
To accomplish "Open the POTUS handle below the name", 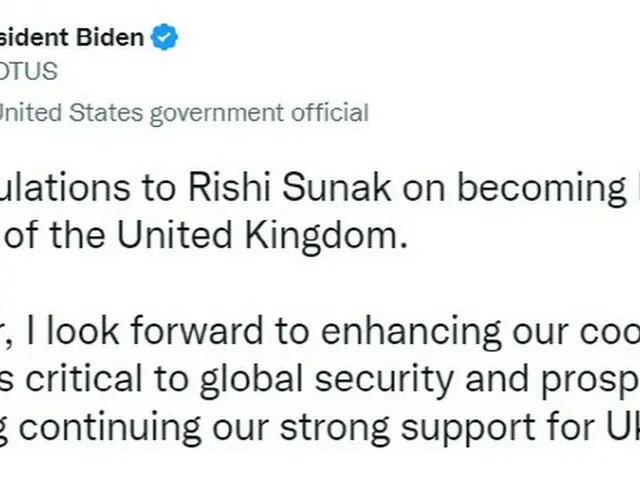I will pyautogui.click(x=29, y=71).
